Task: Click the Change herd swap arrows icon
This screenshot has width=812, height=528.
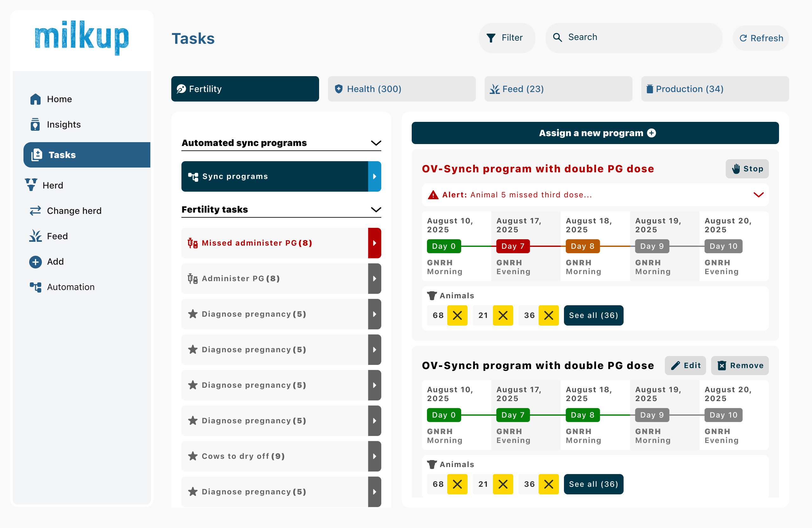Action: tap(36, 211)
